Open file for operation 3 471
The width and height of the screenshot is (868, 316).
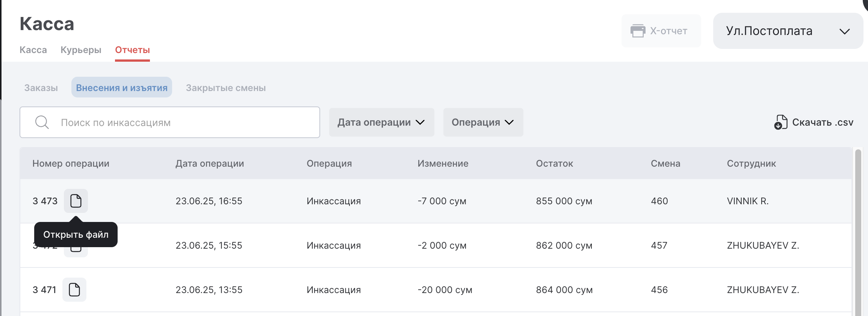74,290
